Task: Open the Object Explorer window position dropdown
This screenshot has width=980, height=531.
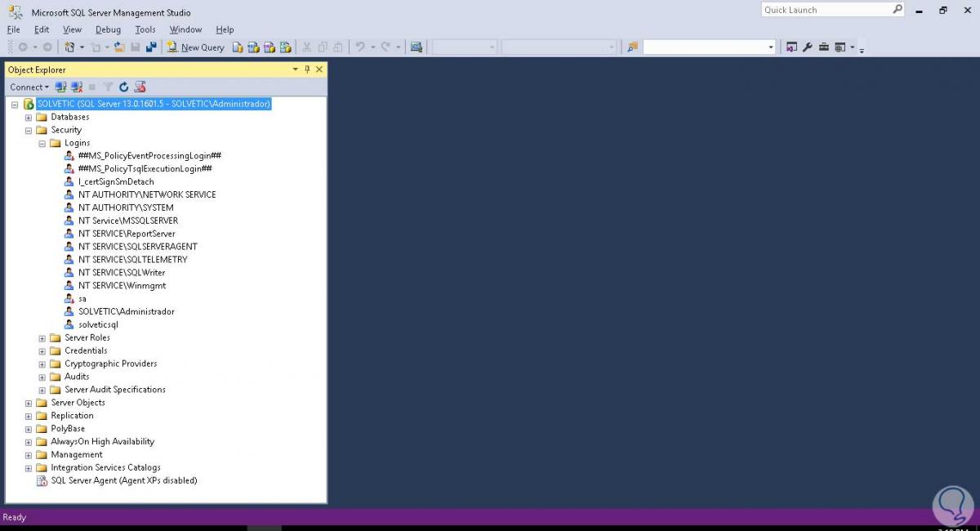Action: click(x=296, y=69)
